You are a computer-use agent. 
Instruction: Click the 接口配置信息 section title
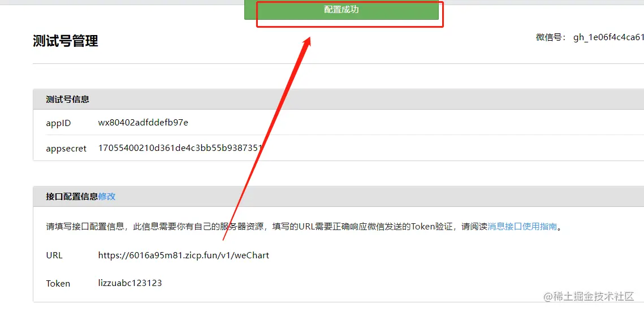[x=72, y=196]
